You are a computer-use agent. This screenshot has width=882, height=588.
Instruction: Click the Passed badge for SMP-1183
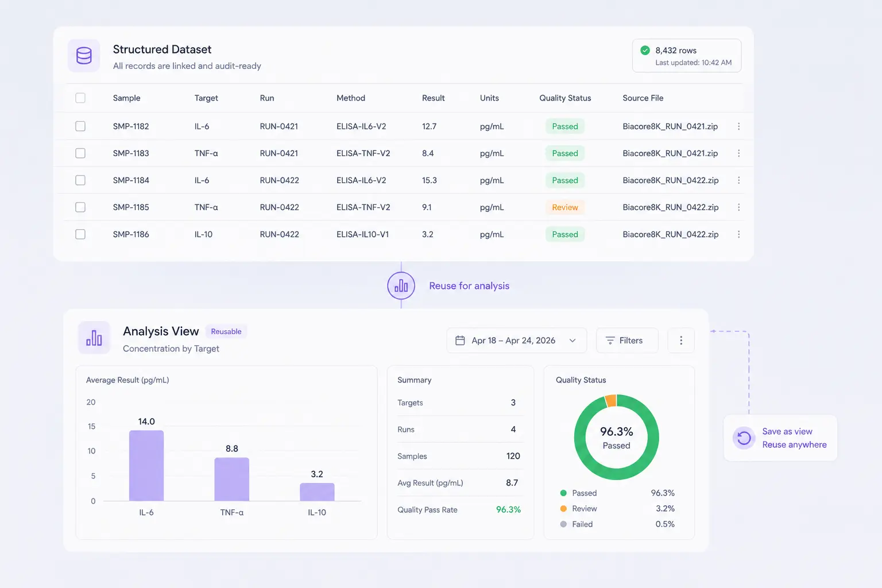[x=565, y=153]
